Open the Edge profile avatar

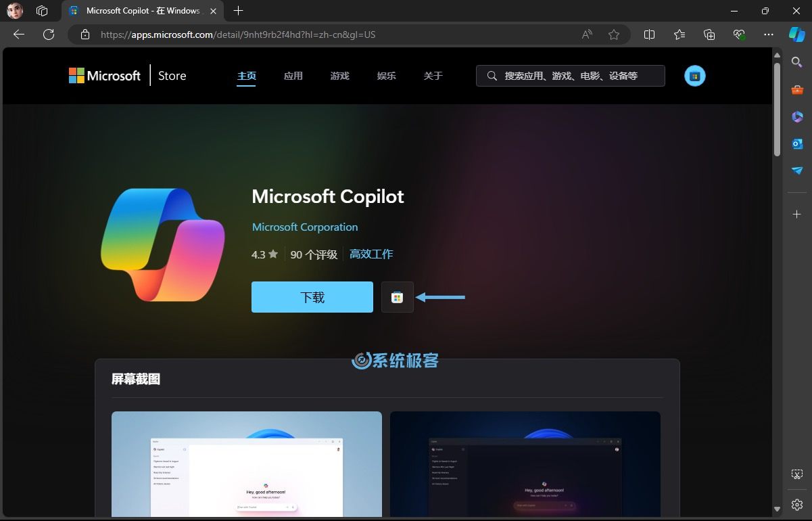(15, 11)
